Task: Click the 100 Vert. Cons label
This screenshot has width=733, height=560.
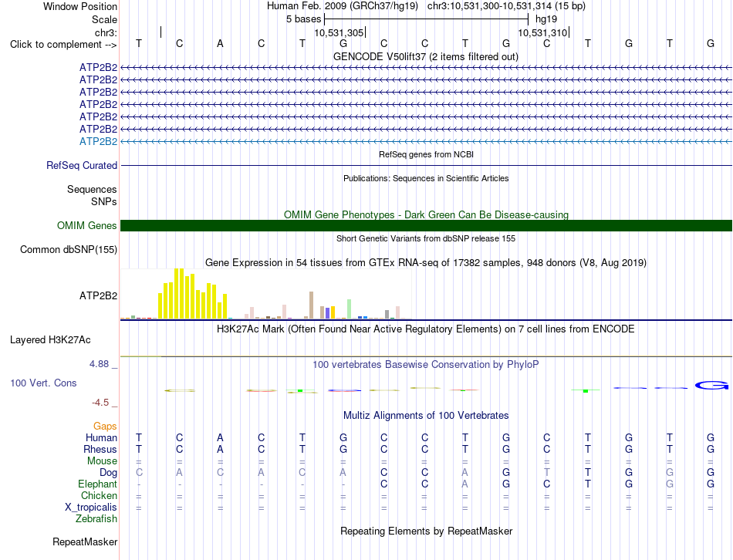Action: (x=43, y=383)
